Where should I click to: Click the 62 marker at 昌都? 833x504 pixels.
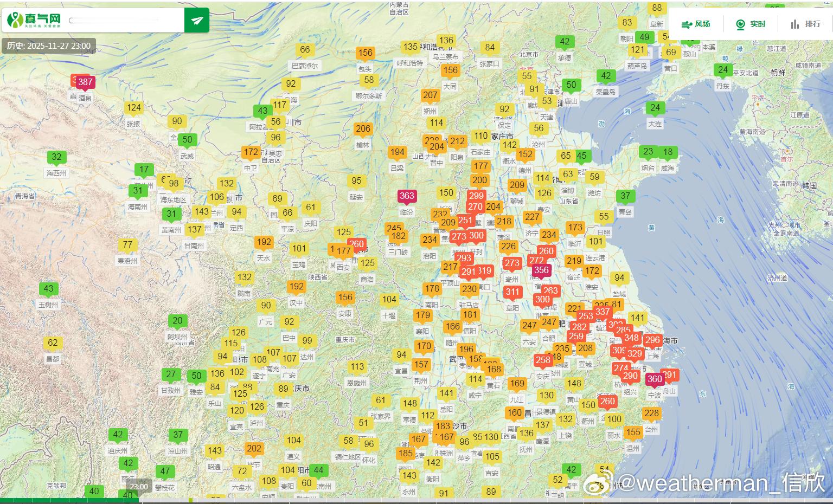[x=53, y=343]
